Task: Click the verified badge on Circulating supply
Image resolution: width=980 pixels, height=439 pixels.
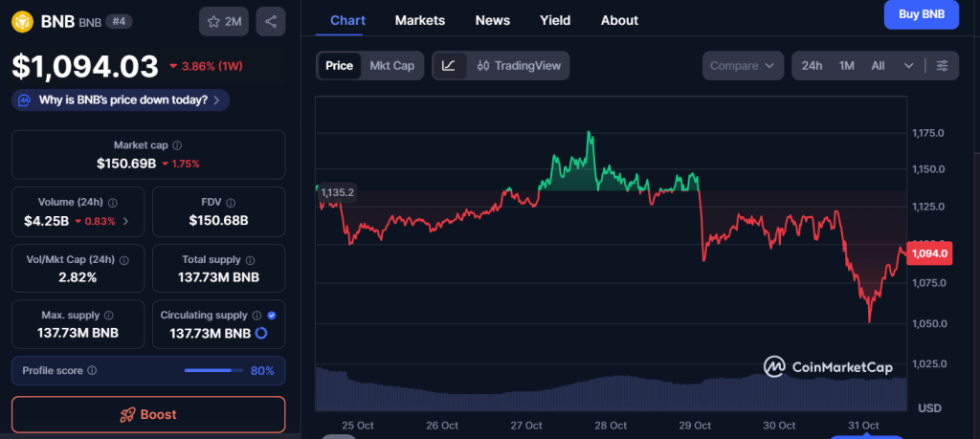Action: (x=272, y=315)
